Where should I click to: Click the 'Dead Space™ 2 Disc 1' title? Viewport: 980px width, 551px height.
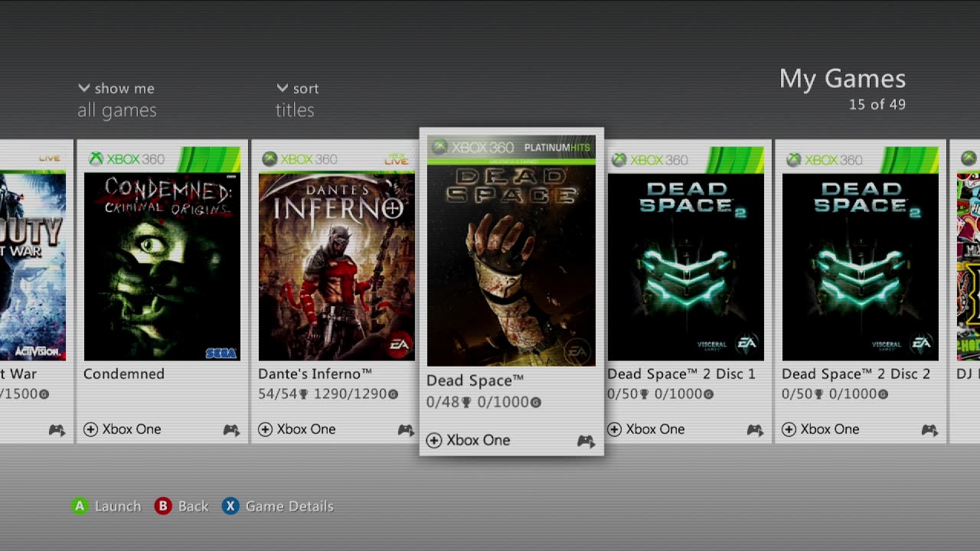click(x=681, y=374)
